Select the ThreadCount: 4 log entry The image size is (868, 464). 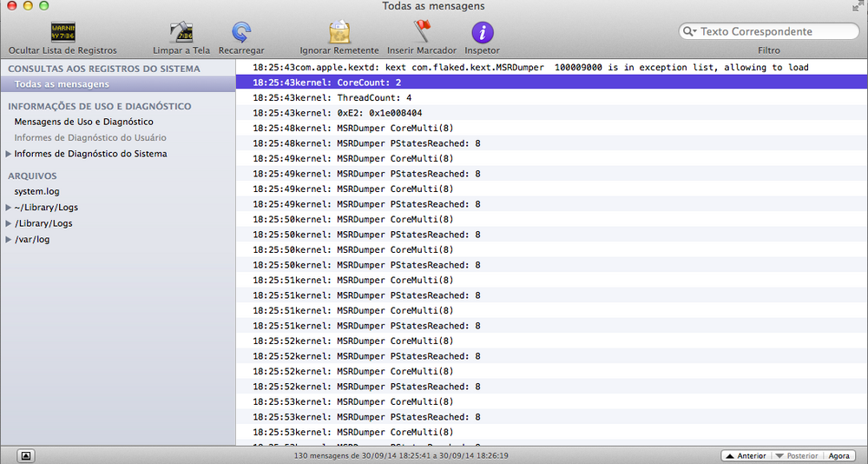pos(373,98)
